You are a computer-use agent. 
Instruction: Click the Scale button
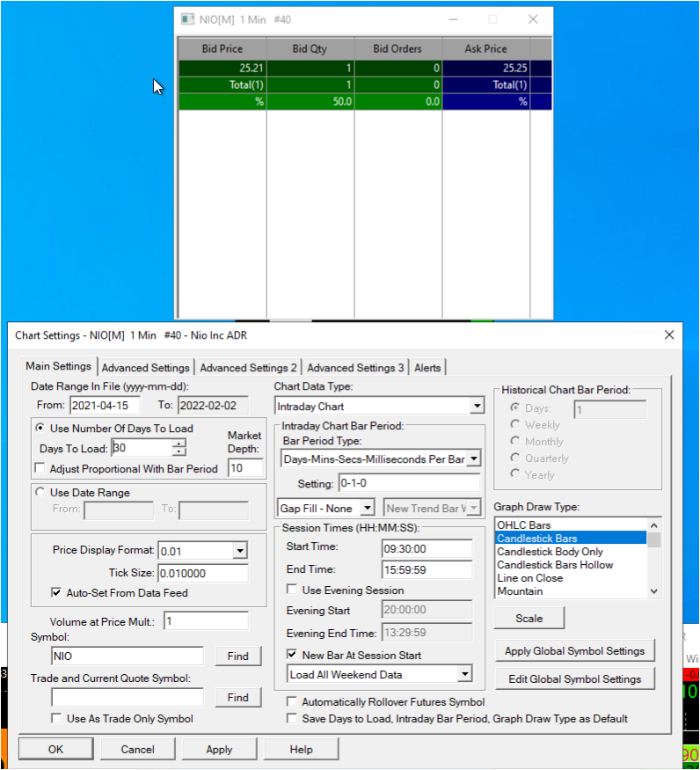point(529,619)
